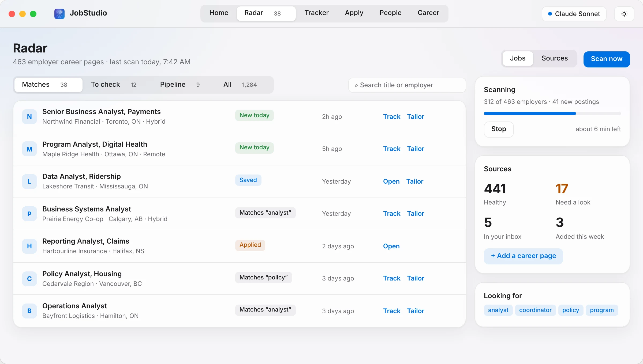Click the Harbourline Insurance 'H' avatar
643x364 pixels.
[29, 246]
